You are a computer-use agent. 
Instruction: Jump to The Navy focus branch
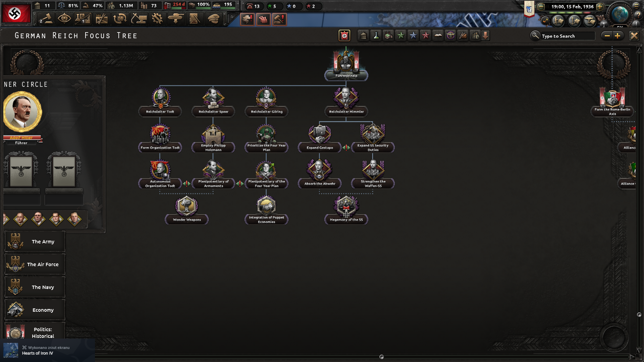35,287
